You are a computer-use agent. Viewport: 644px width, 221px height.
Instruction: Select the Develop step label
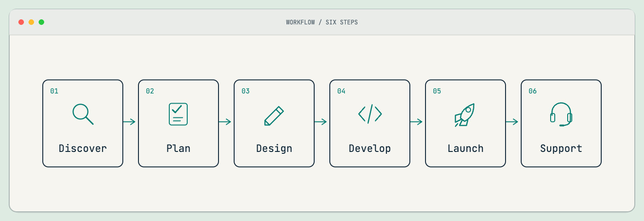370,149
